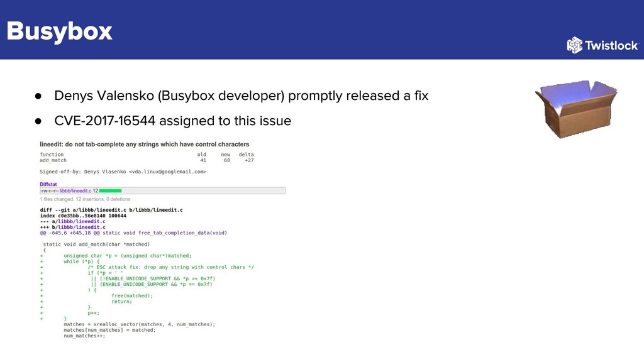Click 'matches[num_matches] = matched;' line
Screen dimensions: 644x362
tap(109, 330)
